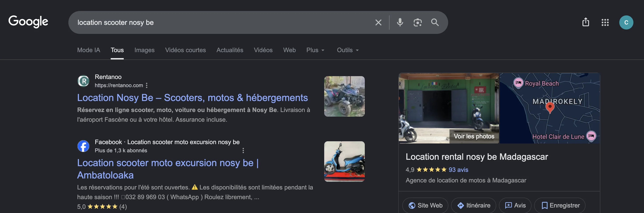This screenshot has width=644, height=213.
Task: Open the '93 avis' reviews link
Action: pos(458,170)
